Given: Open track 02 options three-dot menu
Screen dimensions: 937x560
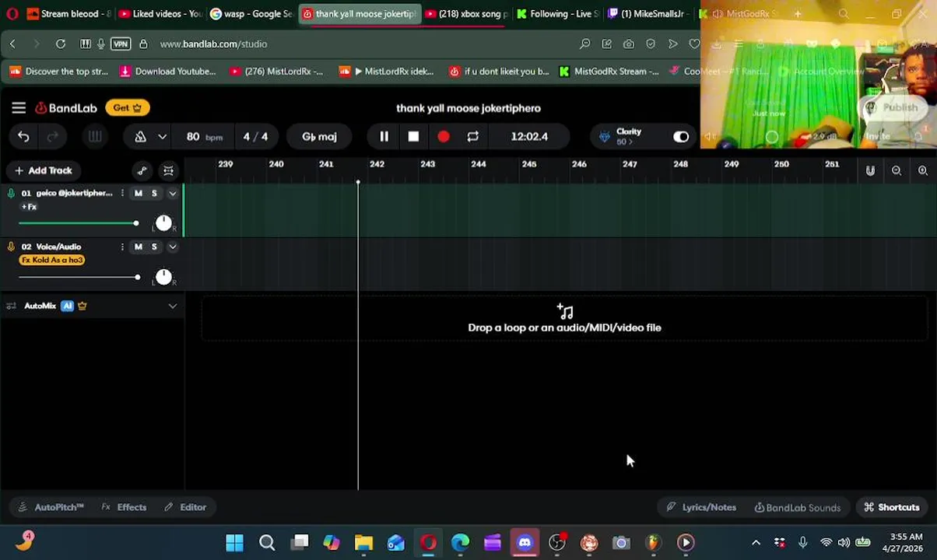Looking at the screenshot, I should 122,247.
